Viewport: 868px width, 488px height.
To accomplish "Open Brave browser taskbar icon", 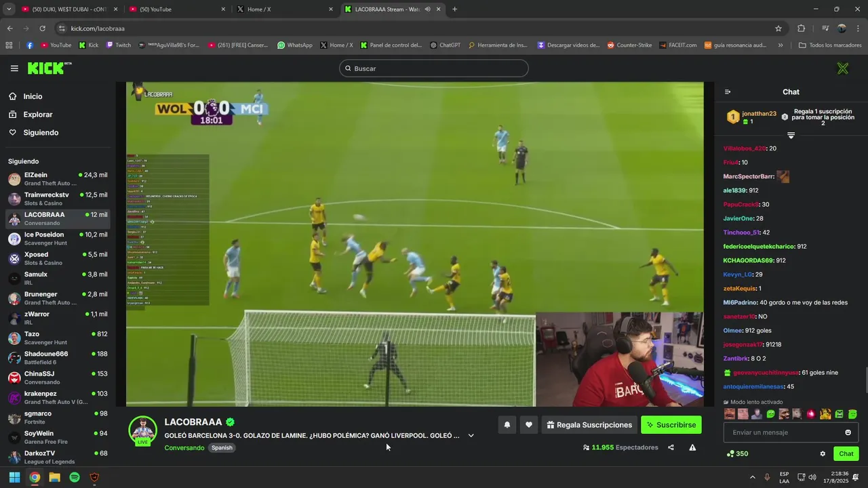I will point(94,477).
